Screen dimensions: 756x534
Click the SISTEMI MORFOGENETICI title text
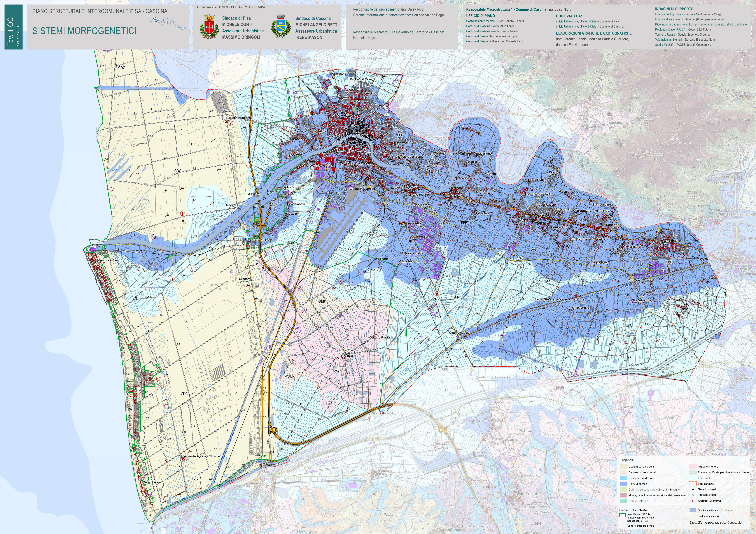point(84,31)
